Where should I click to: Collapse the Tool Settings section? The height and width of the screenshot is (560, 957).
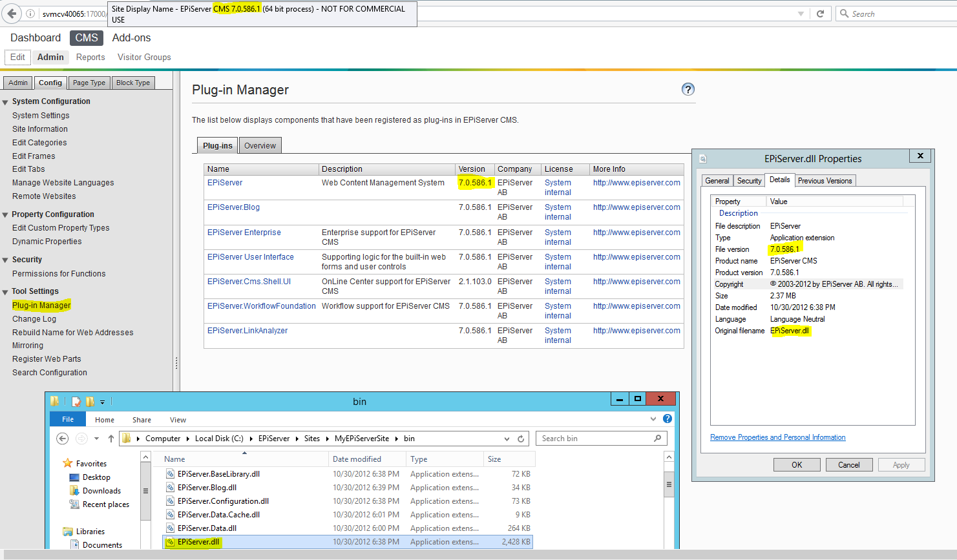pyautogui.click(x=5, y=292)
